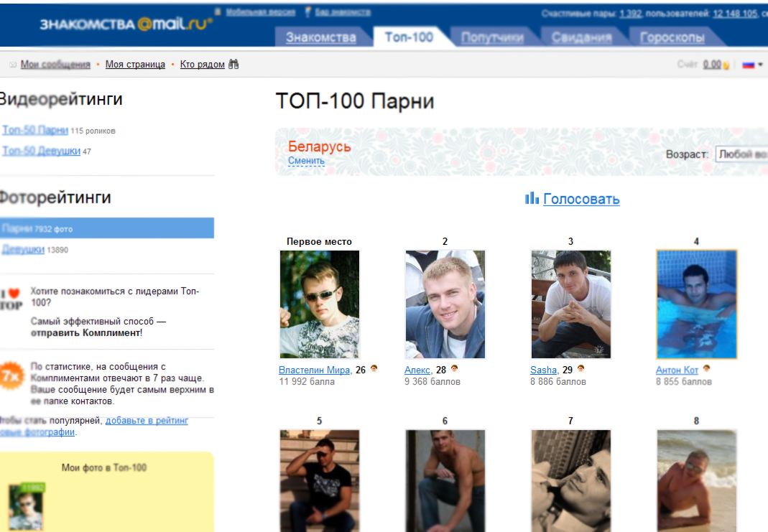
Task: Open the Гороскопы tab
Action: 672,37
